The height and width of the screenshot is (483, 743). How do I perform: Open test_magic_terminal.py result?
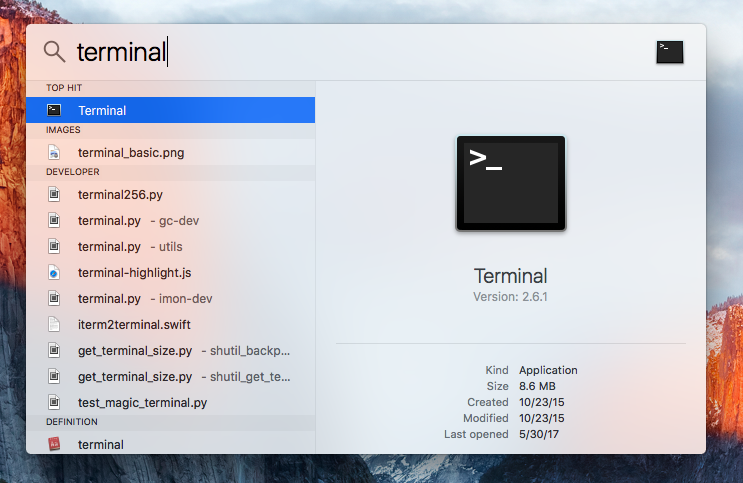[171, 403]
